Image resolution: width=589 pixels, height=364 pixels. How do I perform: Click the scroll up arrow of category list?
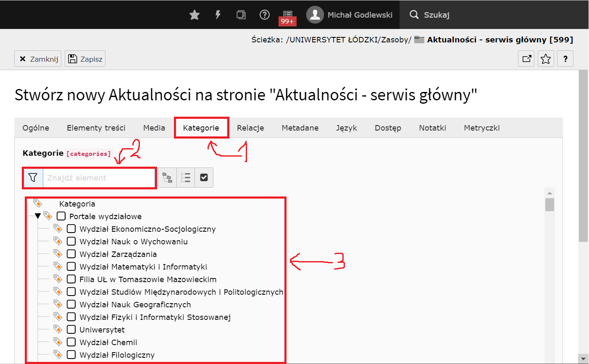pyautogui.click(x=550, y=193)
